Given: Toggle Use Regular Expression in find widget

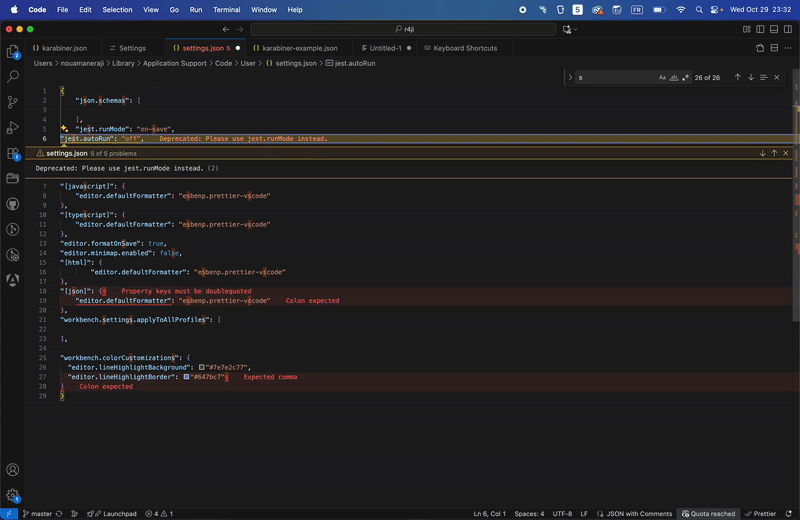Looking at the screenshot, I should 685,77.
